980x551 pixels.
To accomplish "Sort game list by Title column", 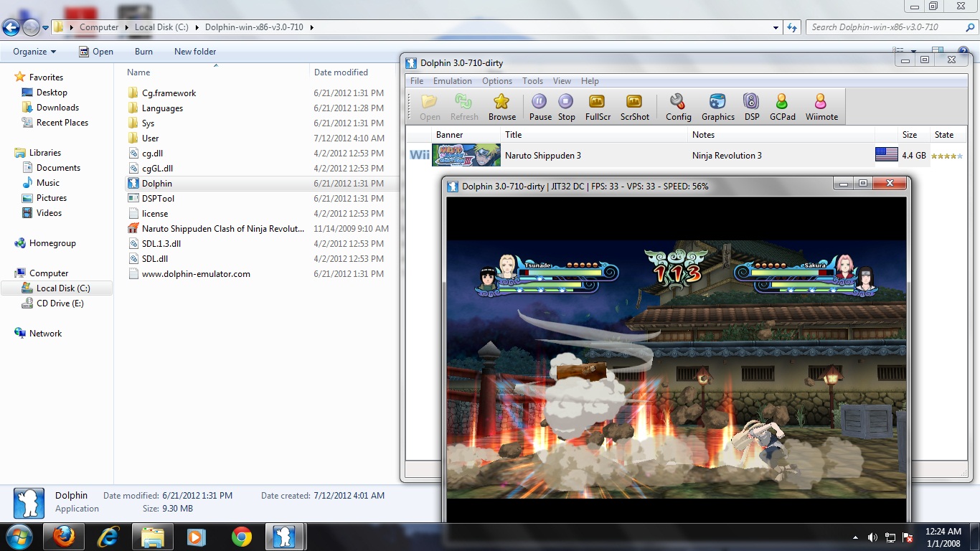I will tap(594, 135).
